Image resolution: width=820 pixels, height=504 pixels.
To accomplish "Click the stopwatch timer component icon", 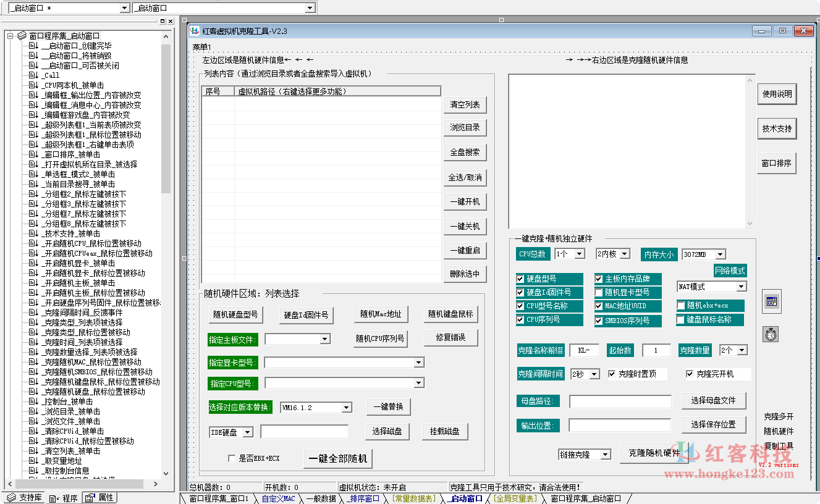I will pos(770,334).
